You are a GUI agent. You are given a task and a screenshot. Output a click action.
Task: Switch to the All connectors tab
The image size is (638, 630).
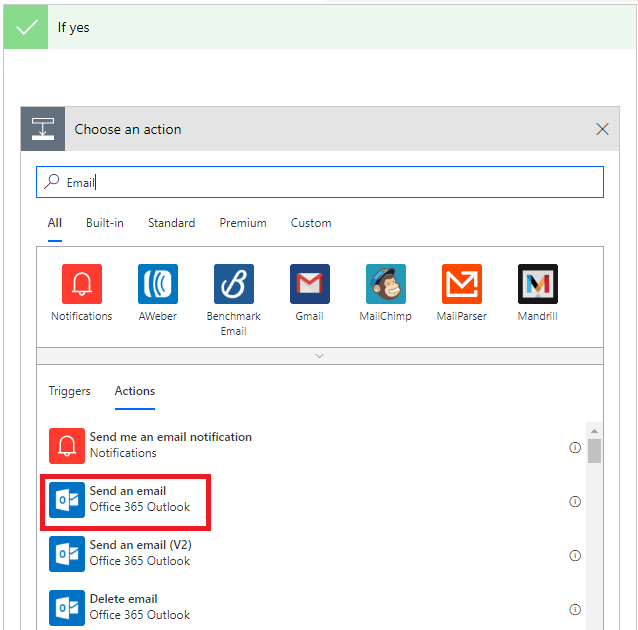tap(55, 223)
